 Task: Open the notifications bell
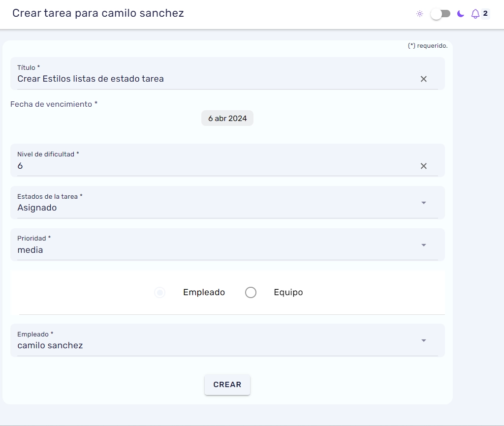pos(475,14)
